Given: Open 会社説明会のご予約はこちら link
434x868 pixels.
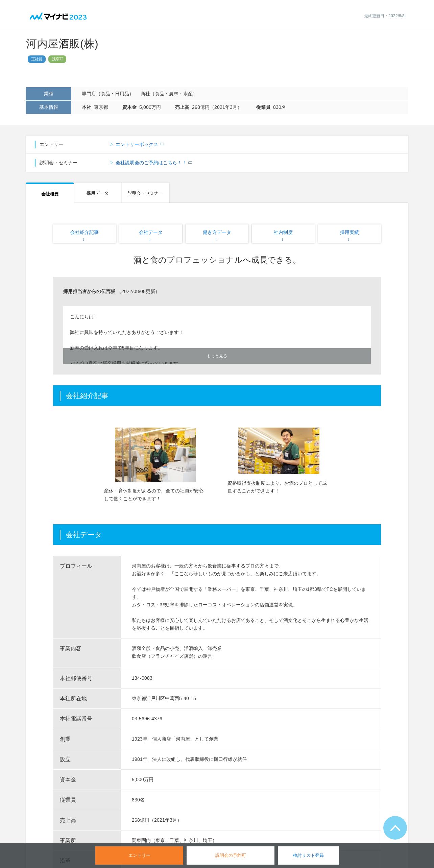Looking at the screenshot, I should pyautogui.click(x=151, y=163).
